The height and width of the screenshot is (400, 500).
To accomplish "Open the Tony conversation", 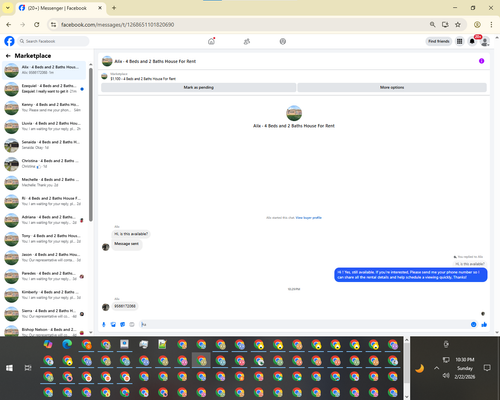I will [x=44, y=239].
